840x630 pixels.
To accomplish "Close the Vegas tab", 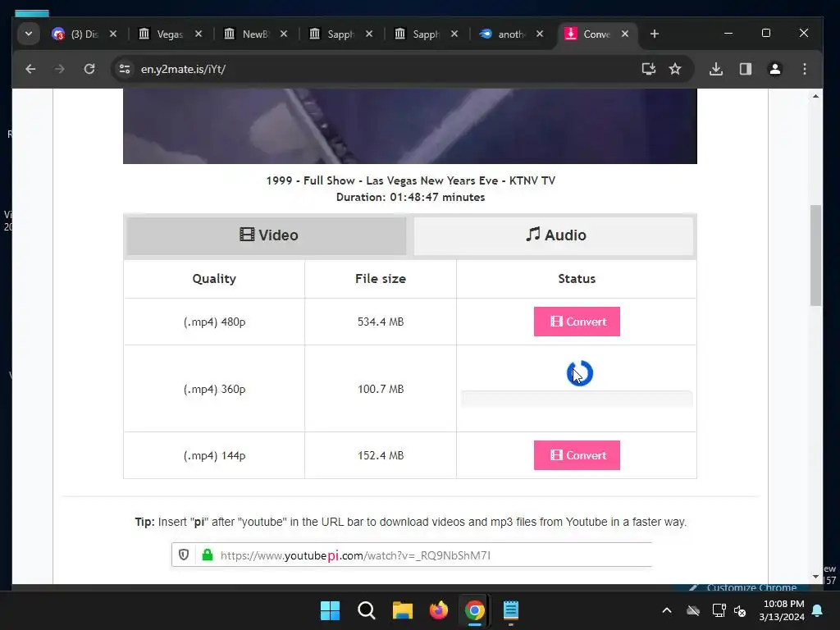I will pyautogui.click(x=199, y=34).
